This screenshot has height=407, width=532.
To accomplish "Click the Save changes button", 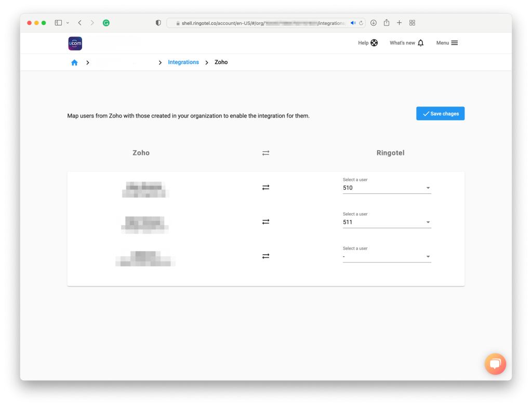I will click(440, 114).
